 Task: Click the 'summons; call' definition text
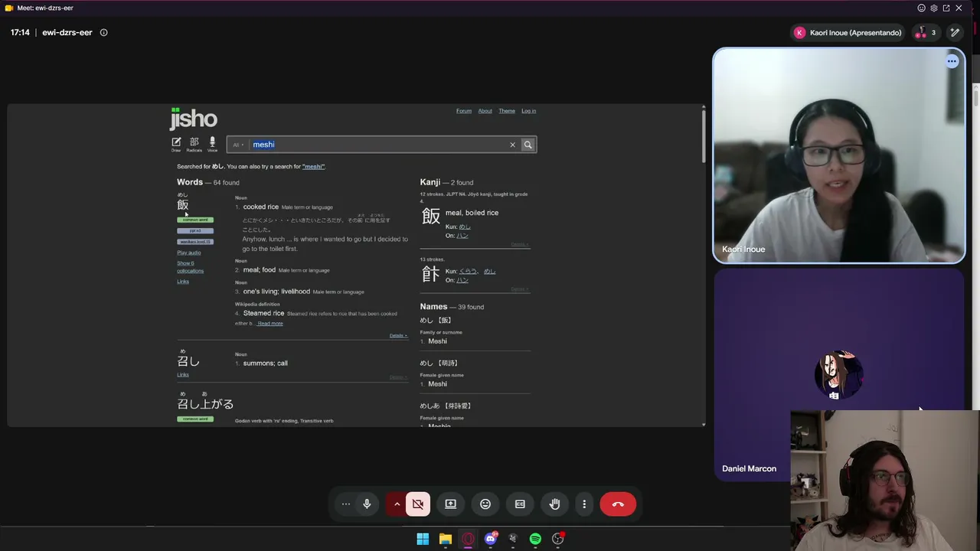tap(265, 364)
